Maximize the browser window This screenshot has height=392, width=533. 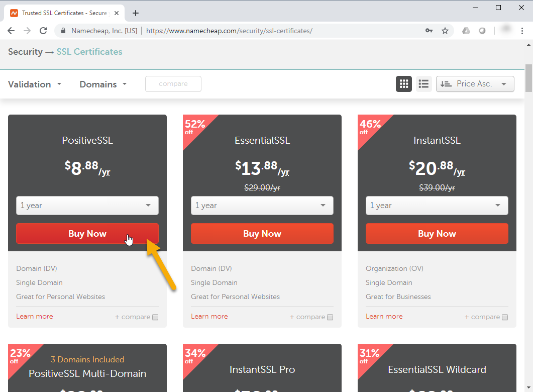click(x=498, y=8)
